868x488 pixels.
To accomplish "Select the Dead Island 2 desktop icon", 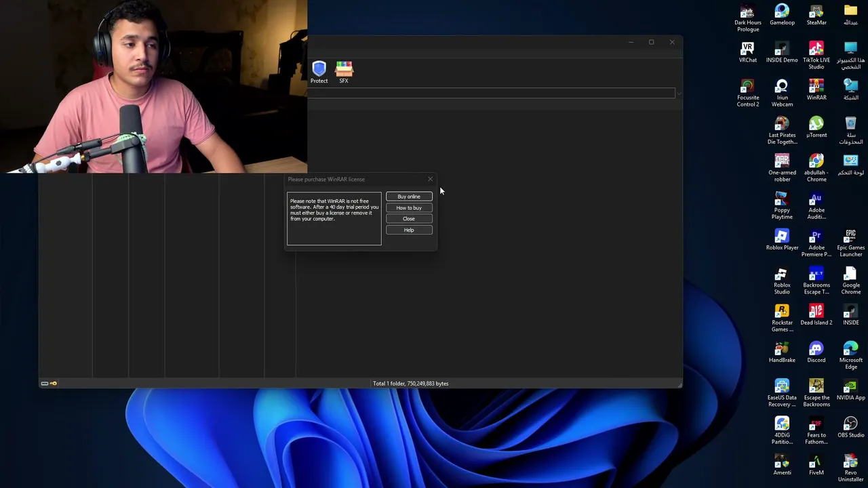I will (816, 314).
